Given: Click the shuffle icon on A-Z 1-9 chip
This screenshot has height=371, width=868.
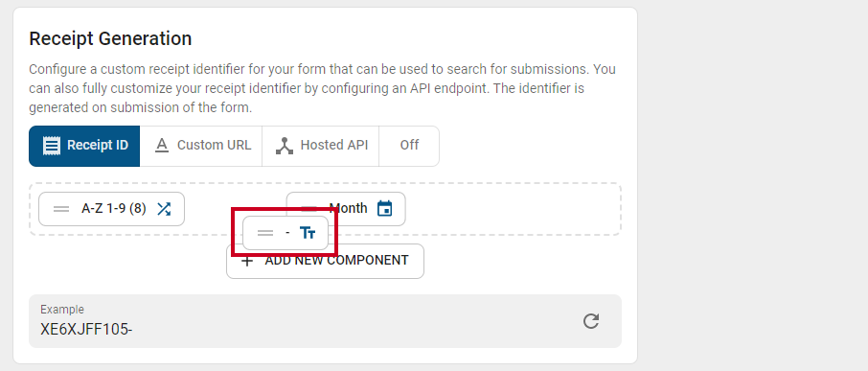Looking at the screenshot, I should click(x=164, y=209).
